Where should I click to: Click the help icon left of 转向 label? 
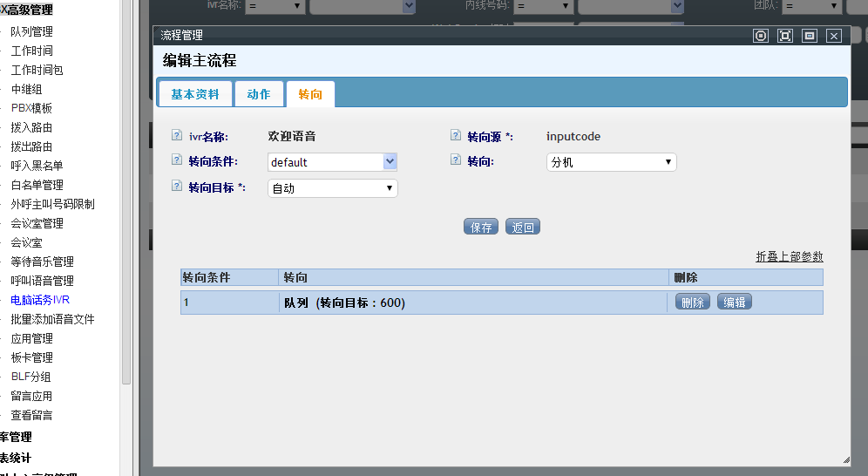(x=456, y=161)
